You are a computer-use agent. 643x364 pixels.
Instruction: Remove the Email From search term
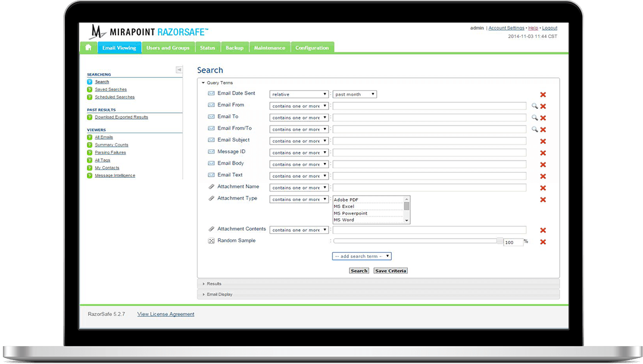point(543,106)
